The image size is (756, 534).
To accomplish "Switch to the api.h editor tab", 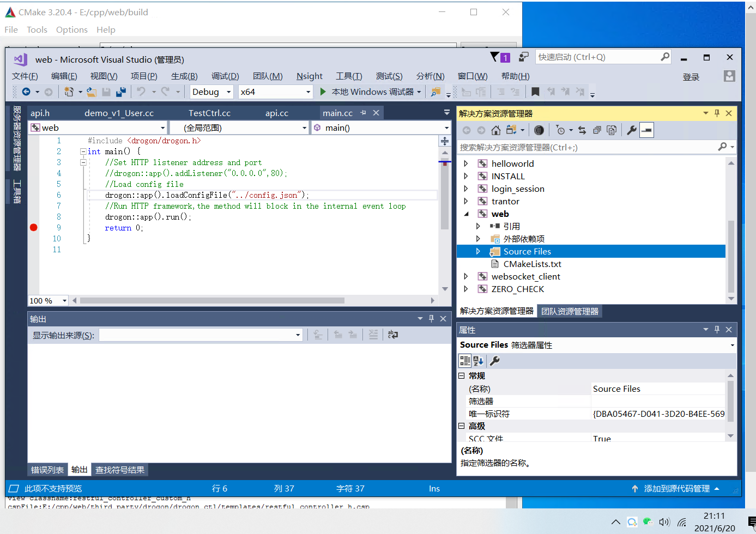I will coord(38,113).
